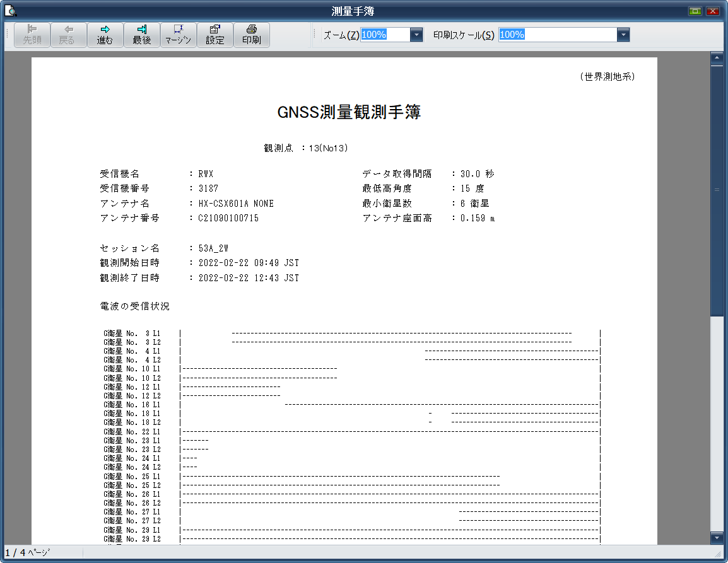The height and width of the screenshot is (563, 728).
Task: Click the セッション名 label
Action: pos(129,248)
